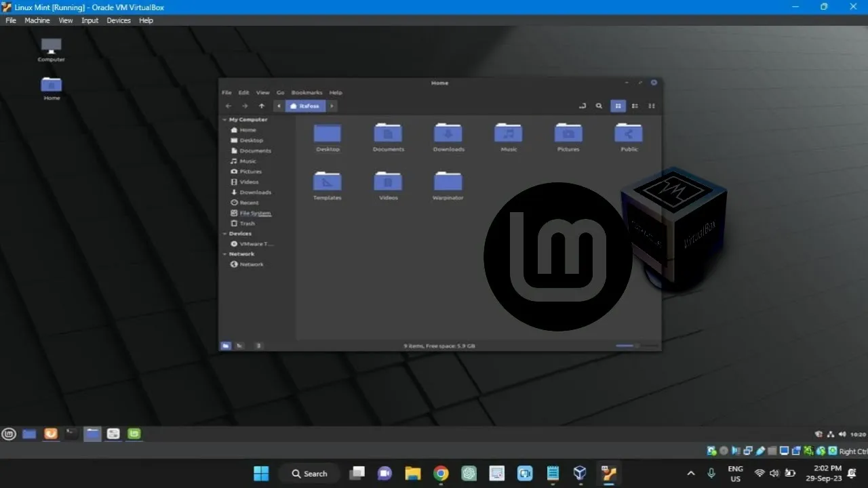Open VirtualBox Input menu

pos(90,20)
